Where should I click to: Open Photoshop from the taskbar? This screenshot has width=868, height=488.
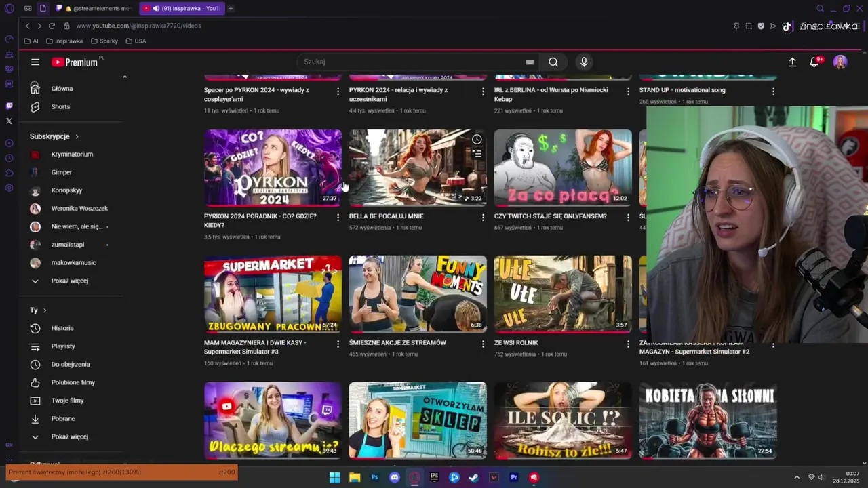[374, 477]
